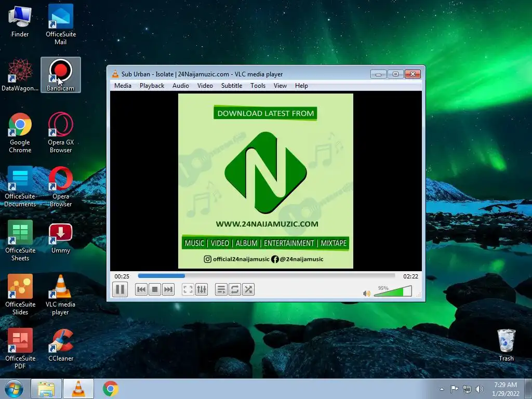The width and height of the screenshot is (532, 399).
Task: Toggle the playlist view
Action: (221, 289)
